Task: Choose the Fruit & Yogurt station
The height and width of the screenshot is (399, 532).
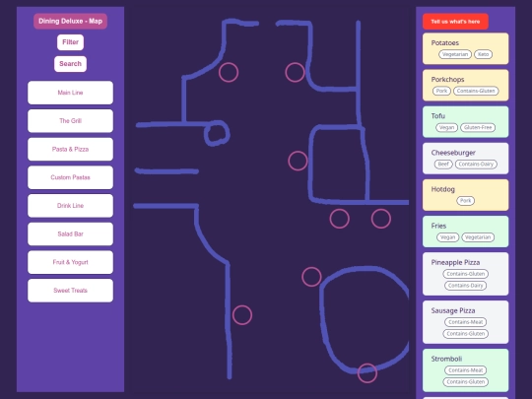Action: (70, 262)
